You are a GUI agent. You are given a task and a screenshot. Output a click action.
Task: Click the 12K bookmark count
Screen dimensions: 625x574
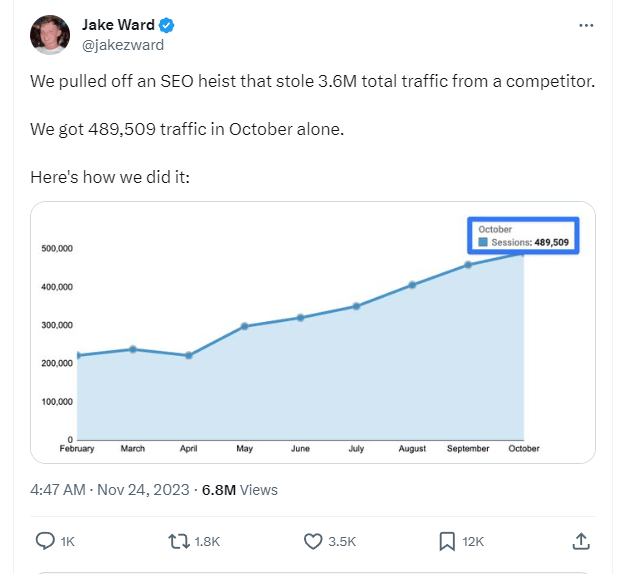point(473,542)
